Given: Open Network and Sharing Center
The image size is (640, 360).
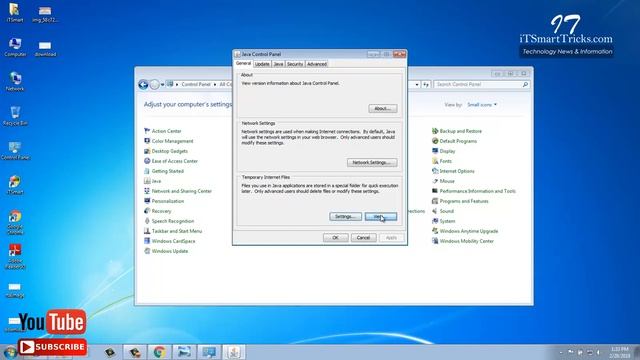Looking at the screenshot, I should (x=178, y=191).
